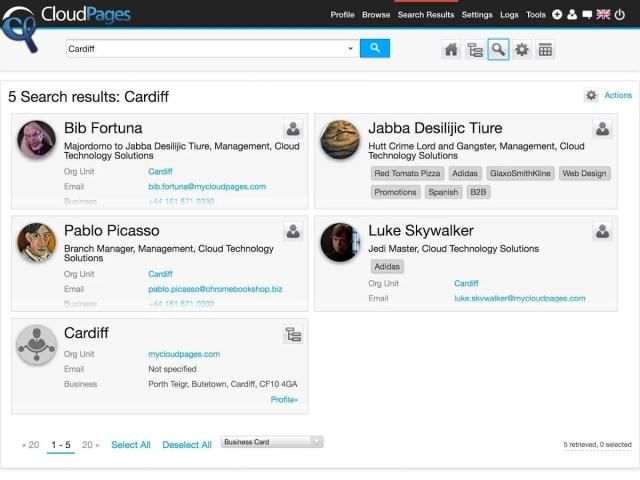This screenshot has height=480, width=640.
Task: Click Jabba Desilijic Tiure's avatar thumbnail
Action: (x=339, y=140)
